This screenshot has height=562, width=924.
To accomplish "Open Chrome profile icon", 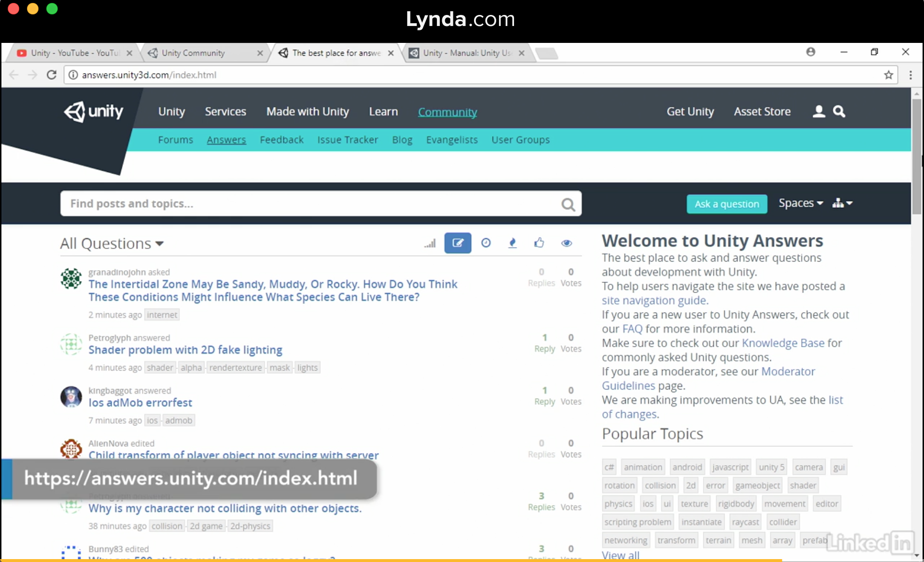I will coord(811,52).
